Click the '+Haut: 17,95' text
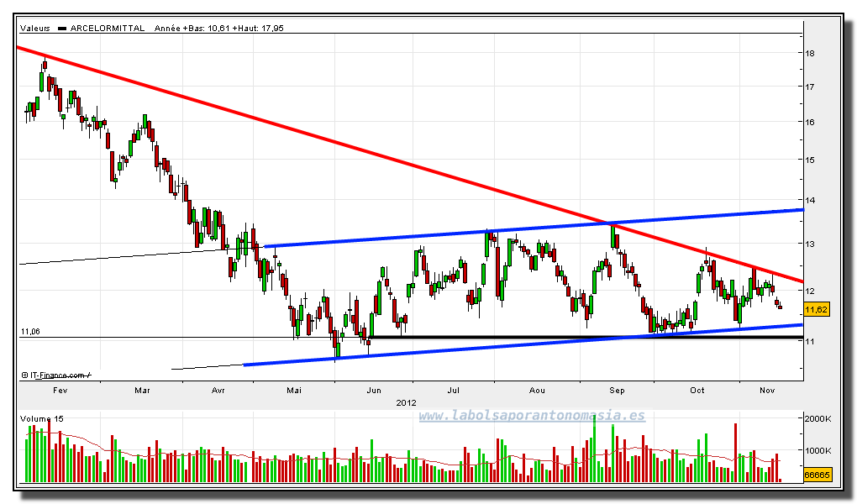The image size is (857, 504). [258, 28]
